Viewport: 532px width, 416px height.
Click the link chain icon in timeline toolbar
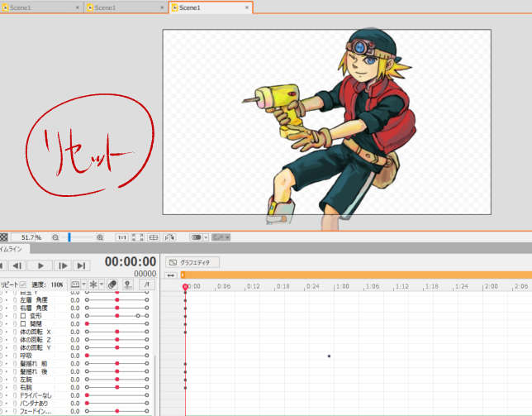coord(112,285)
